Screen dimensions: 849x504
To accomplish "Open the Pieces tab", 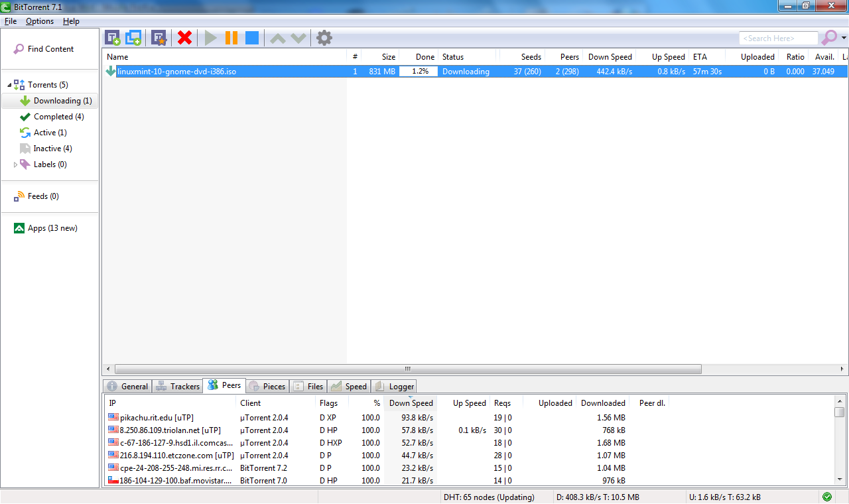I will pos(267,386).
